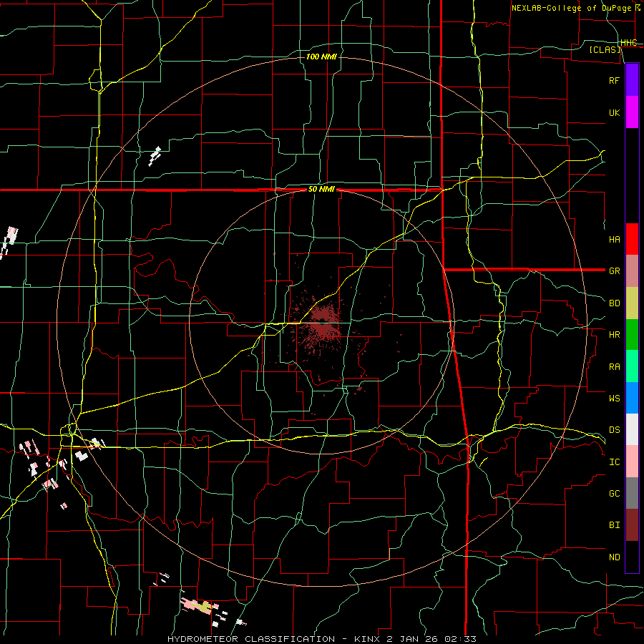Select the GR dusty-pink legend swatch
This screenshot has width=644, height=644.
point(632,271)
